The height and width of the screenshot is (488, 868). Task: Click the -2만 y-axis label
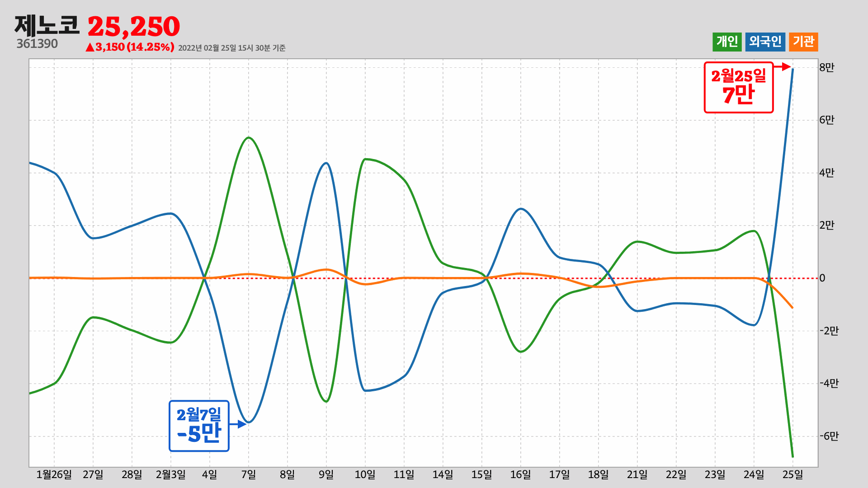[x=829, y=331]
